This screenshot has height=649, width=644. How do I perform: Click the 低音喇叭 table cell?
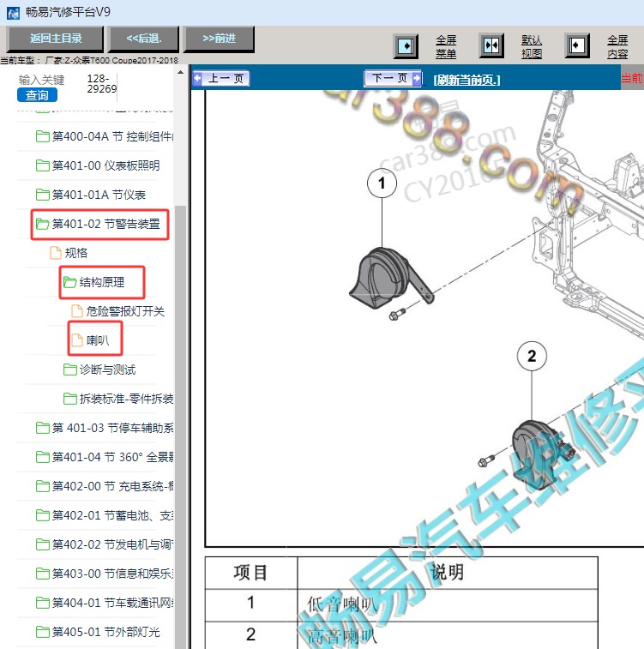pos(448,604)
